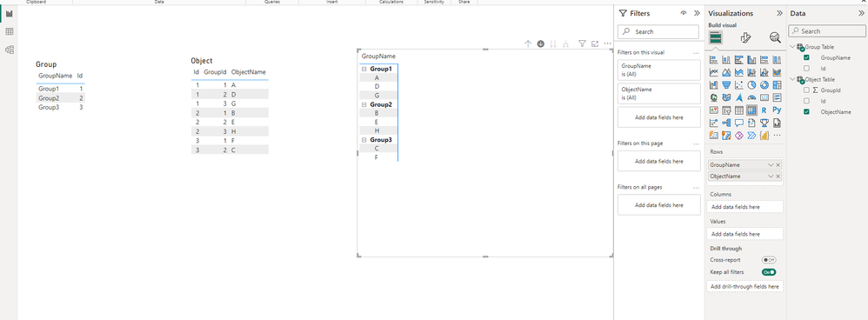Open Filters on this page ellipsis menu
The image size is (868, 320).
[697, 143]
